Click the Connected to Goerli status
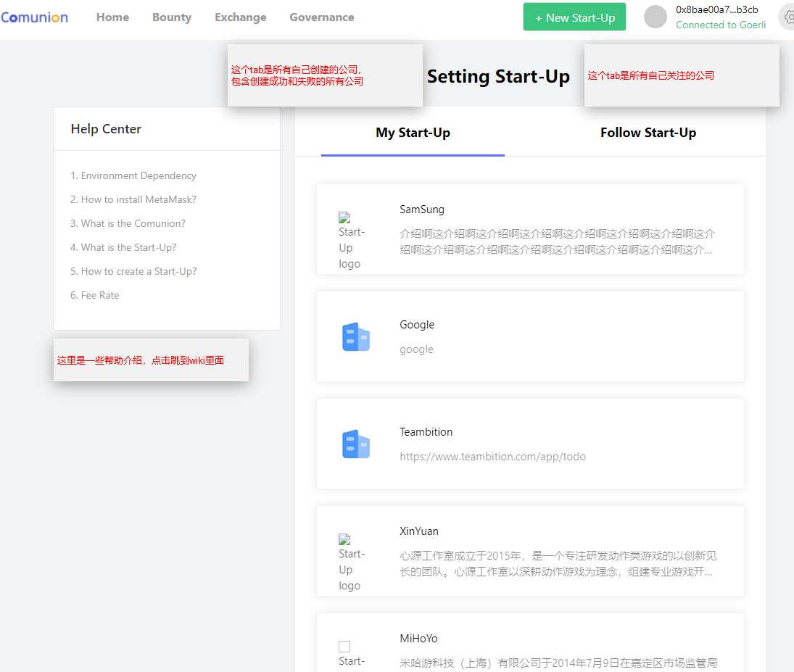794x672 pixels. click(x=721, y=25)
